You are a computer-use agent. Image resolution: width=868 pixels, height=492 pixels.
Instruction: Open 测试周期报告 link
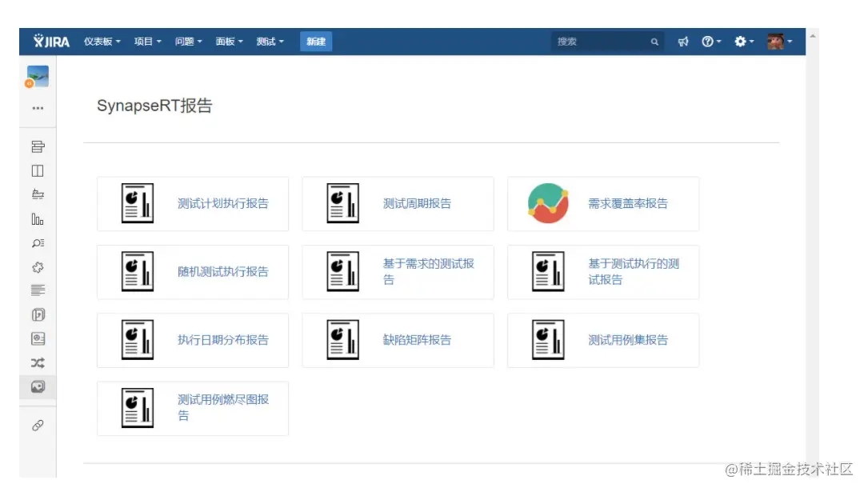point(417,204)
